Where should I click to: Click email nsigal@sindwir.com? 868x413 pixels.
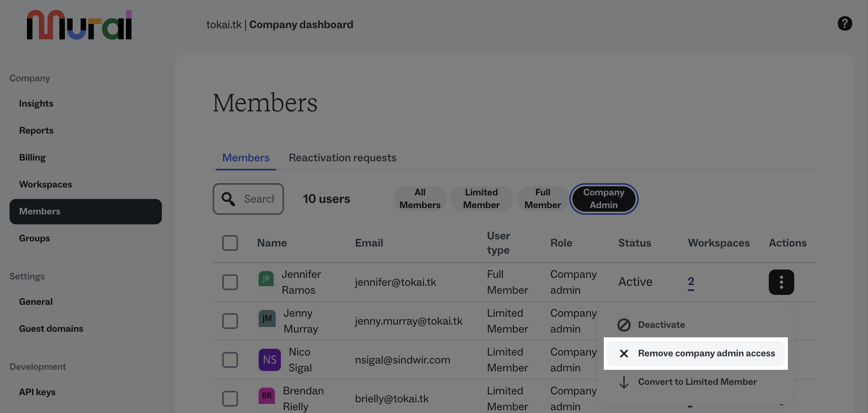coord(403,360)
